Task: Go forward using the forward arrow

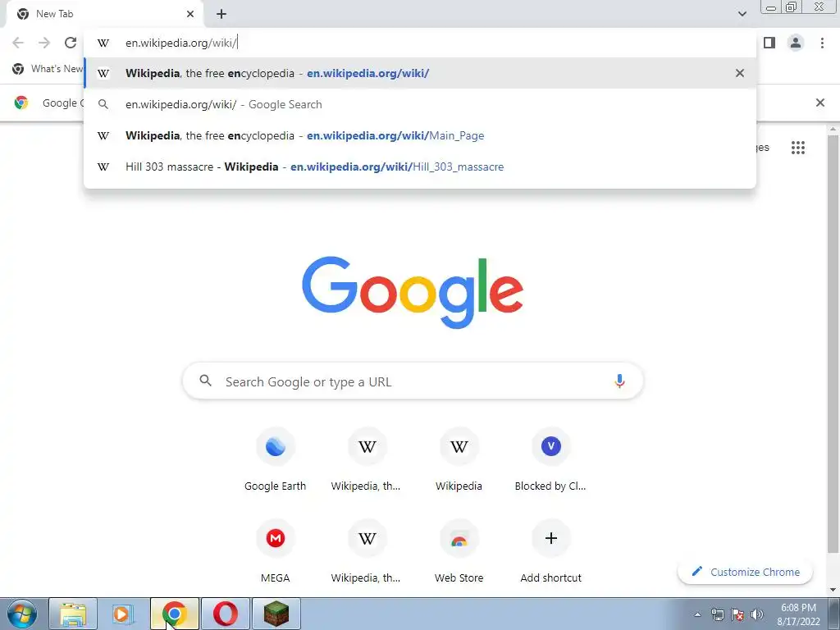Action: 44,43
